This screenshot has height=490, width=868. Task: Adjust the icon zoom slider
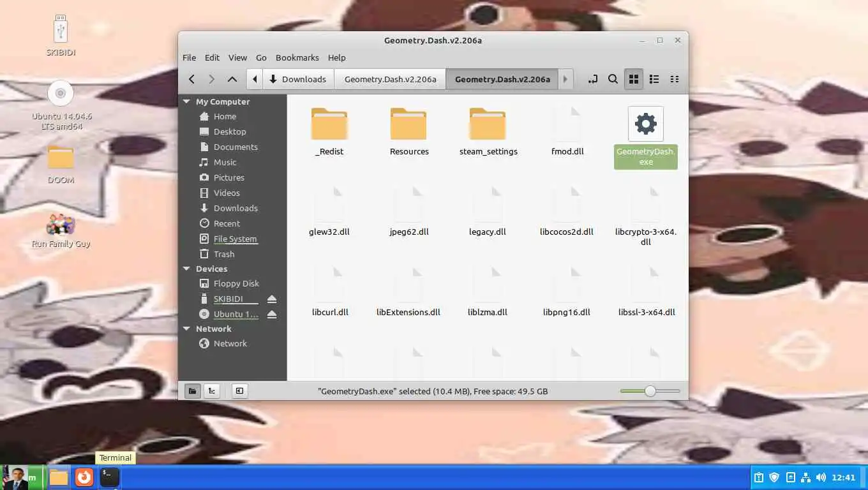650,391
